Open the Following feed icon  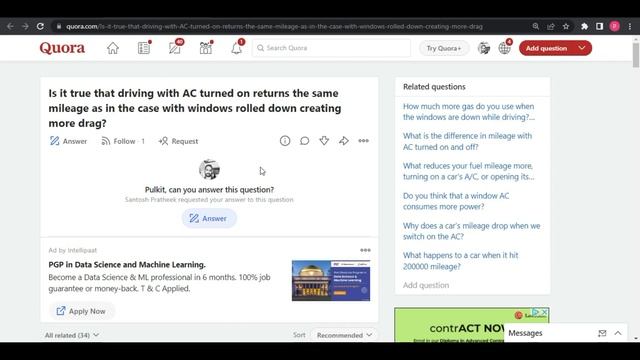tap(144, 48)
